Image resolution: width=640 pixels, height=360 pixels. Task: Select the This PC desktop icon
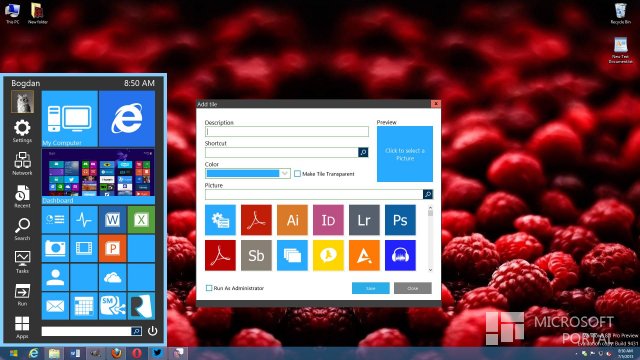(12, 13)
